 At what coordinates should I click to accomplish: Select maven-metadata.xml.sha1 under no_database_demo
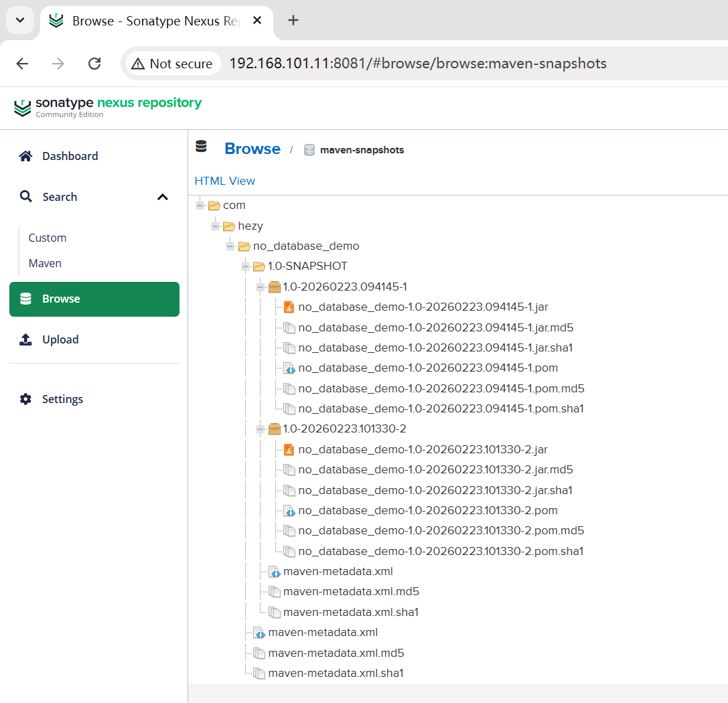pyautogui.click(x=336, y=674)
